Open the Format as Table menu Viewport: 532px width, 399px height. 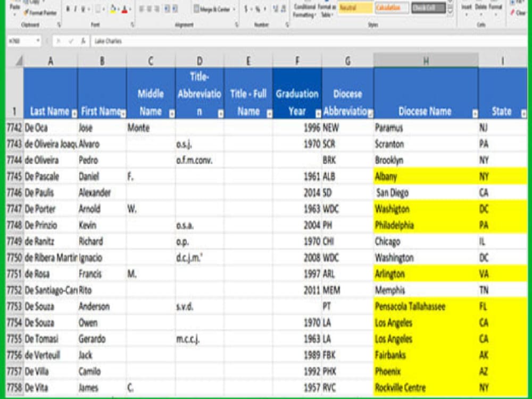(x=327, y=11)
